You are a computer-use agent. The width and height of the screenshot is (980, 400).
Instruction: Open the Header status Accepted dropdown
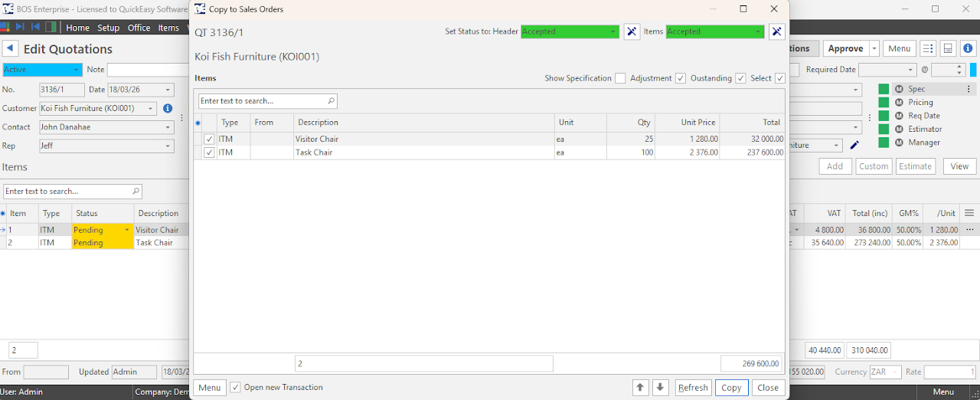click(x=614, y=31)
